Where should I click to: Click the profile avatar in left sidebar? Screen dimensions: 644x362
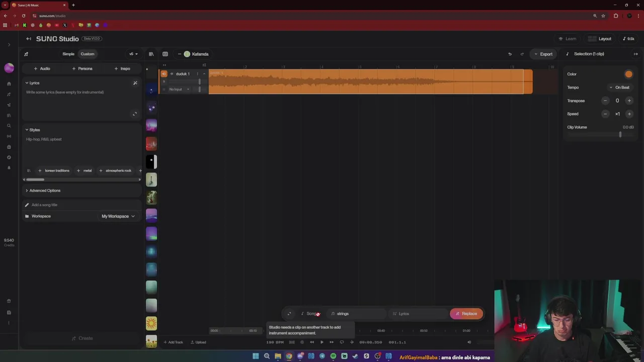point(9,68)
